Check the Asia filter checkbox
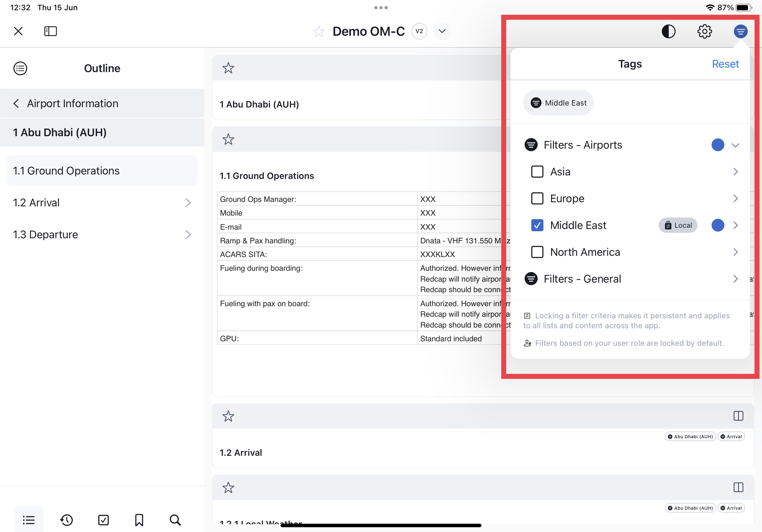762x532 pixels. [x=537, y=172]
